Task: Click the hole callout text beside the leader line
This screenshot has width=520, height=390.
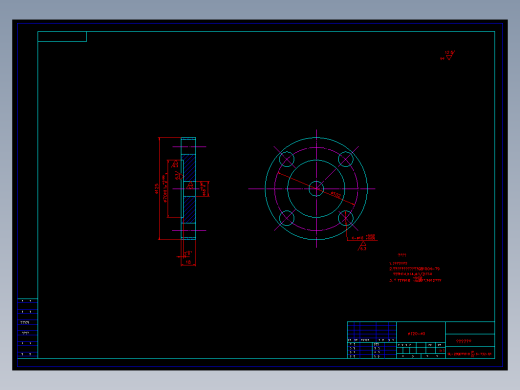Action: (x=364, y=237)
